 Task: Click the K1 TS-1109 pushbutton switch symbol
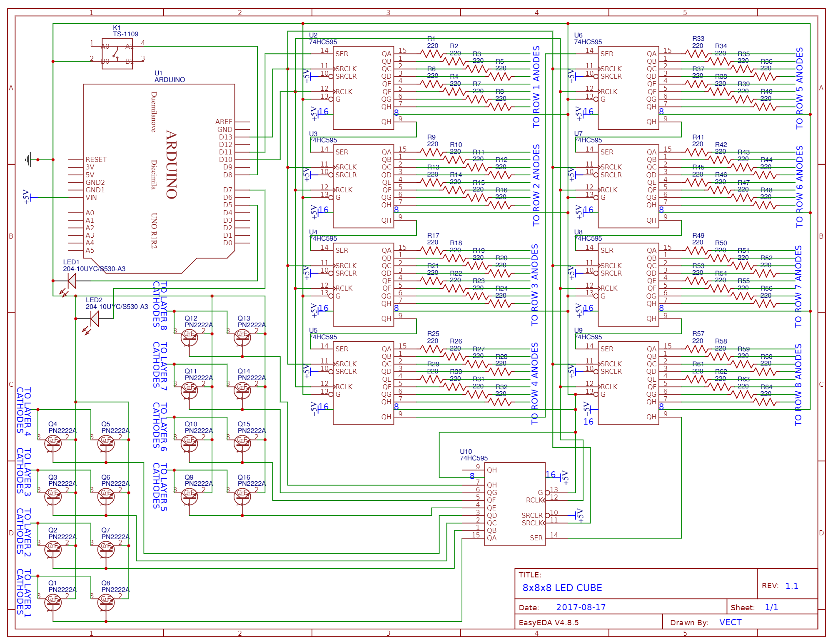click(117, 54)
